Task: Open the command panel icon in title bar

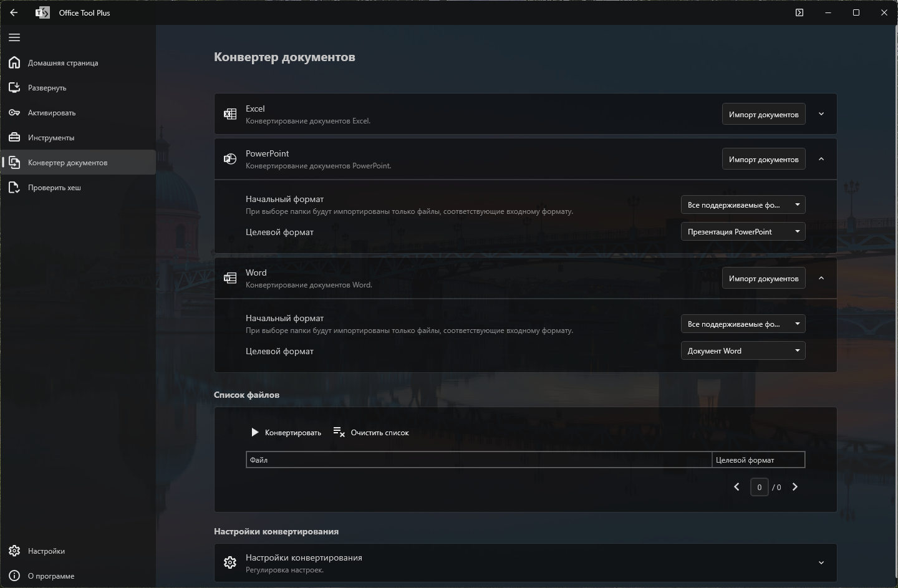Action: coord(799,12)
